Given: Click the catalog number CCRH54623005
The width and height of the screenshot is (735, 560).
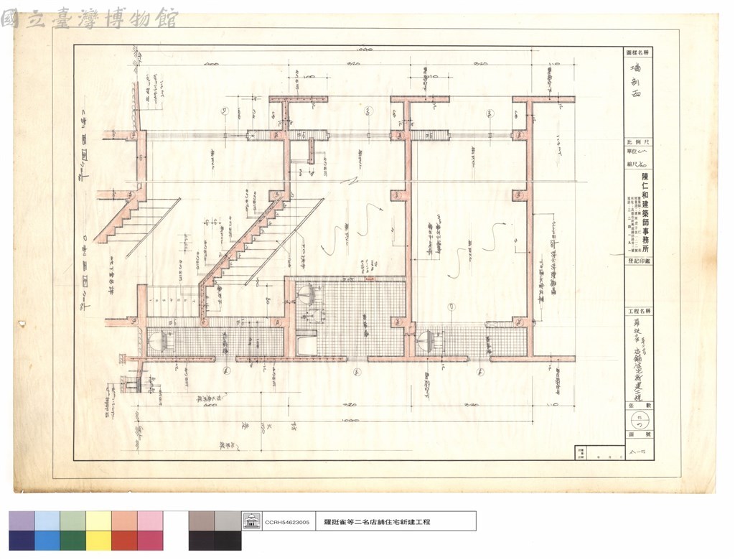Looking at the screenshot, I should 287,522.
